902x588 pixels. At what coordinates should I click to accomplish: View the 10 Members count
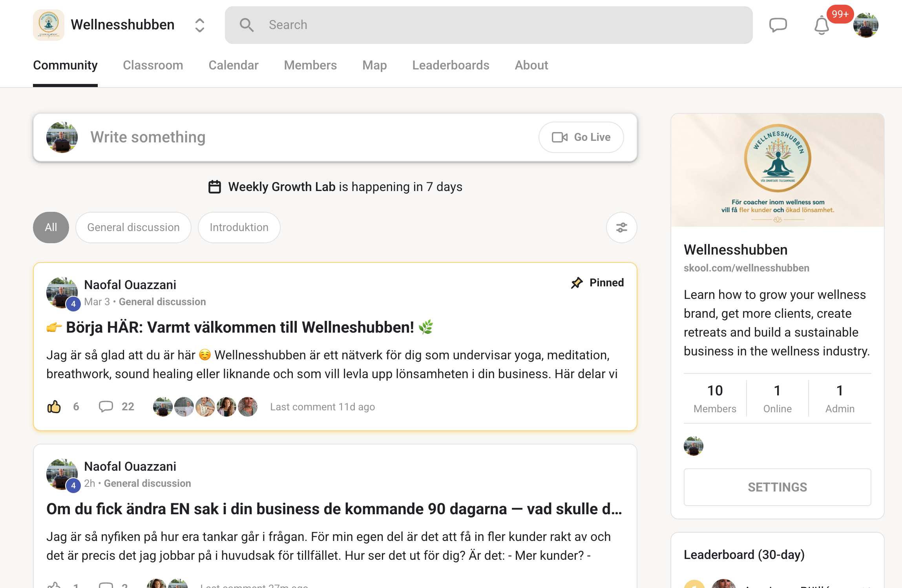(715, 398)
